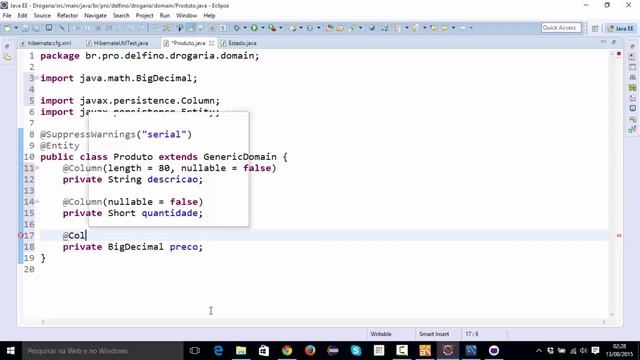
Task: Open the Source menu
Action: click(42, 16)
